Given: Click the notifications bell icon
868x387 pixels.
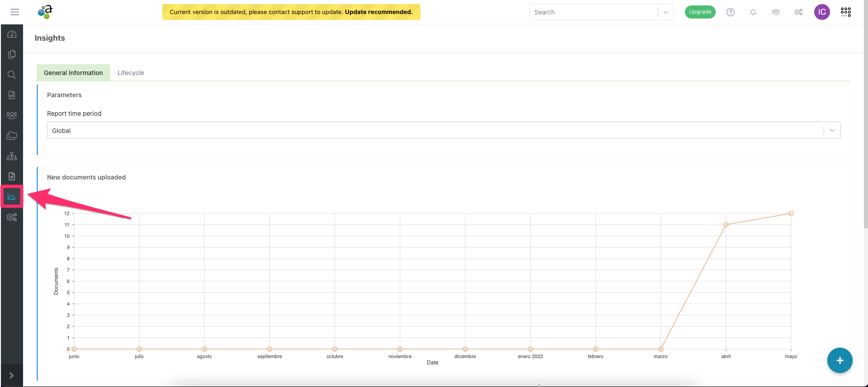Looking at the screenshot, I should point(753,12).
